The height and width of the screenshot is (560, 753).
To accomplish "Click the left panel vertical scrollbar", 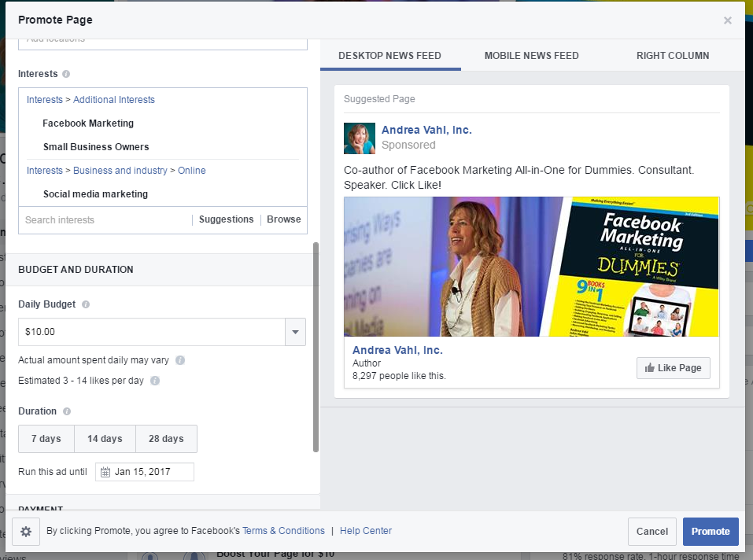I will tap(316, 347).
